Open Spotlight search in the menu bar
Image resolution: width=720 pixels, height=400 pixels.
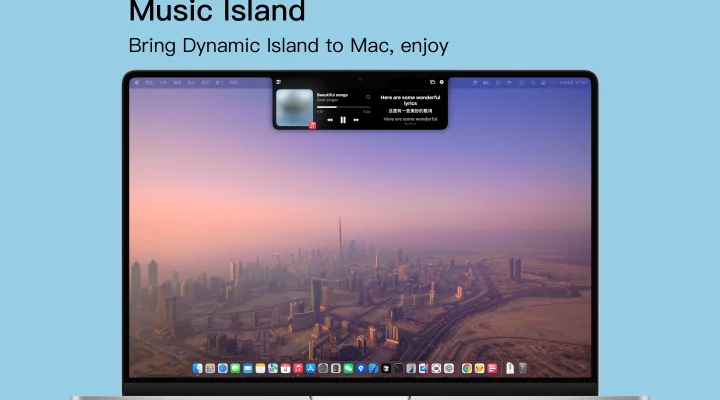tap(533, 83)
